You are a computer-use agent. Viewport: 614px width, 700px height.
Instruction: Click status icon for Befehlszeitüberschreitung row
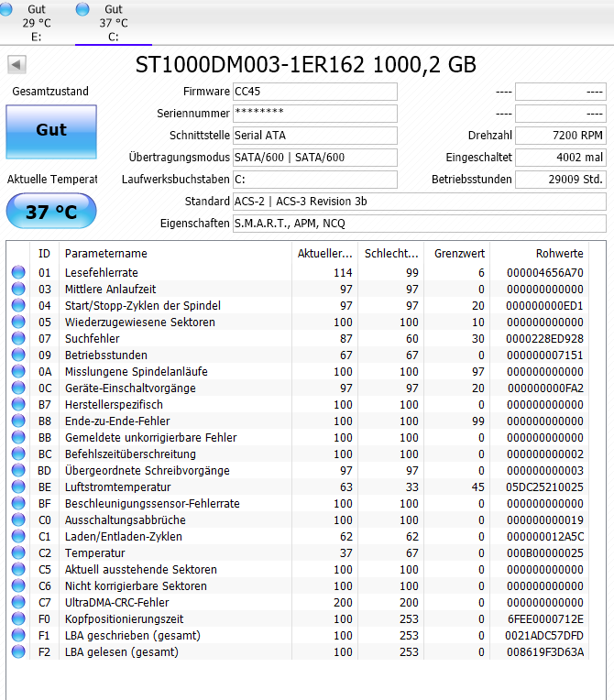18,454
